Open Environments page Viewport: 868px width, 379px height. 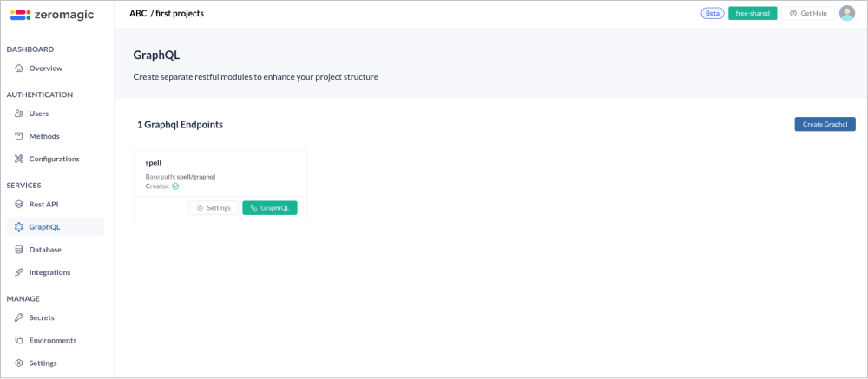[56, 341]
